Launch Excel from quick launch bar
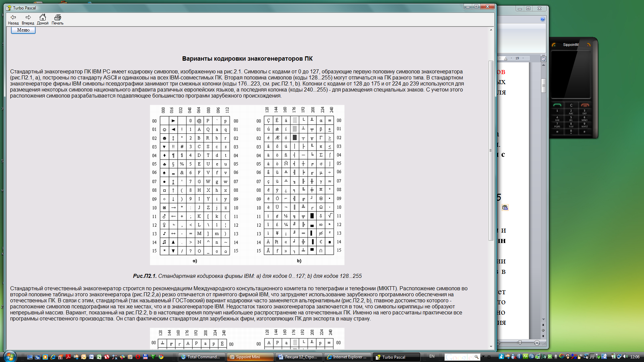This screenshot has height=362, width=644. pos(99,357)
